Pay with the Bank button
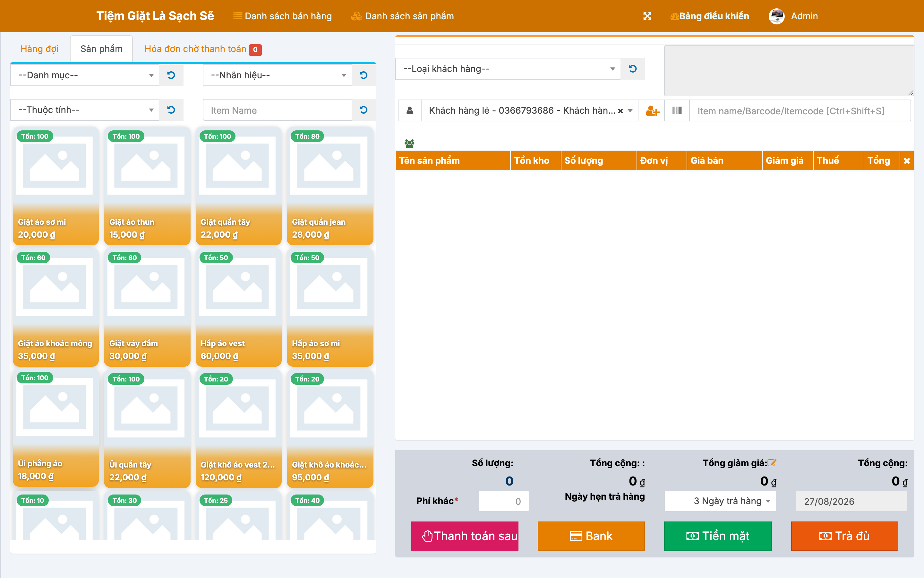 (591, 536)
